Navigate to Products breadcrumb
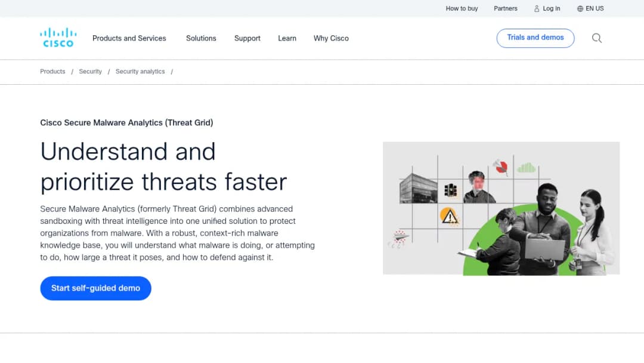The image size is (644, 363). tap(52, 72)
